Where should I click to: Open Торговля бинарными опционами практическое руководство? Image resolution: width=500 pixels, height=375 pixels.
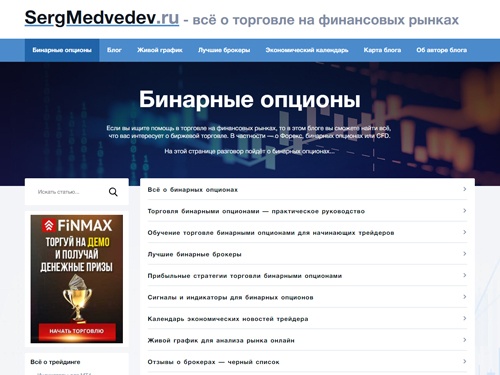(256, 211)
